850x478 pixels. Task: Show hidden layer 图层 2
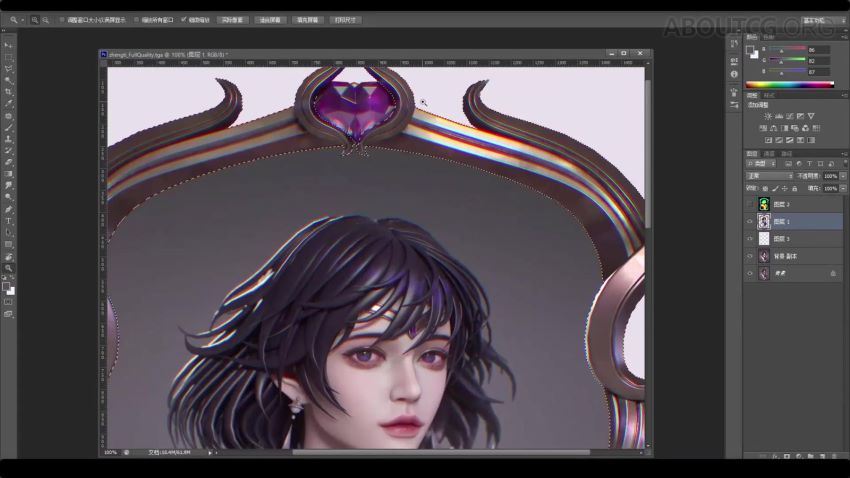750,204
